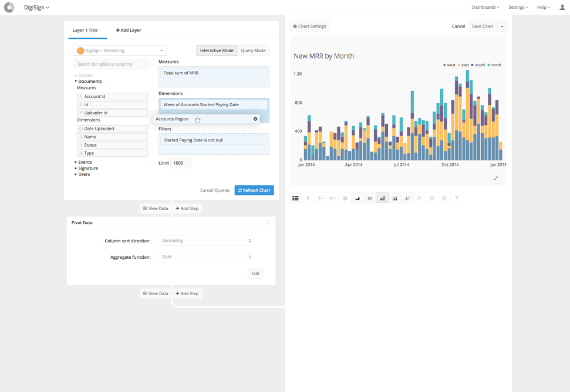Select the pie chart type icon
This screenshot has width=570, height=392.
click(x=345, y=198)
